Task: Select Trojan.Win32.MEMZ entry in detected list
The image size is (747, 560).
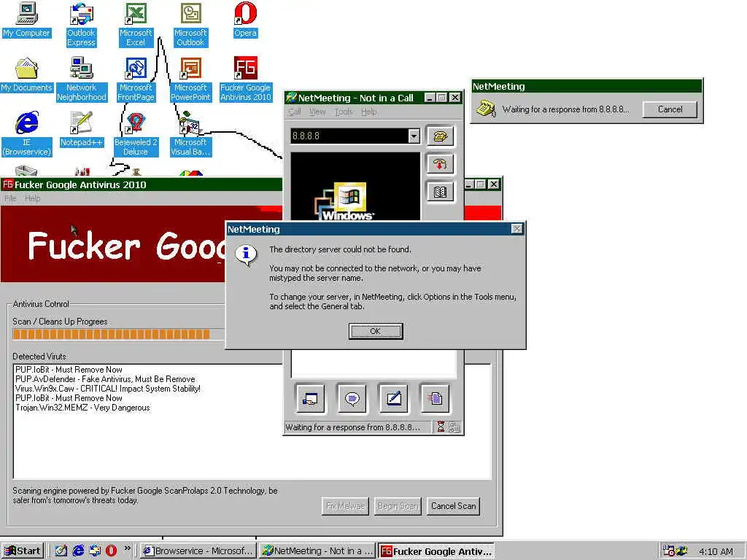Action: coord(82,408)
